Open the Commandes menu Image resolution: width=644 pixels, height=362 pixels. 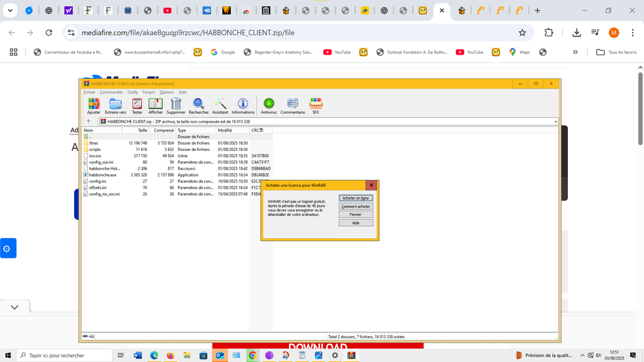(x=111, y=92)
